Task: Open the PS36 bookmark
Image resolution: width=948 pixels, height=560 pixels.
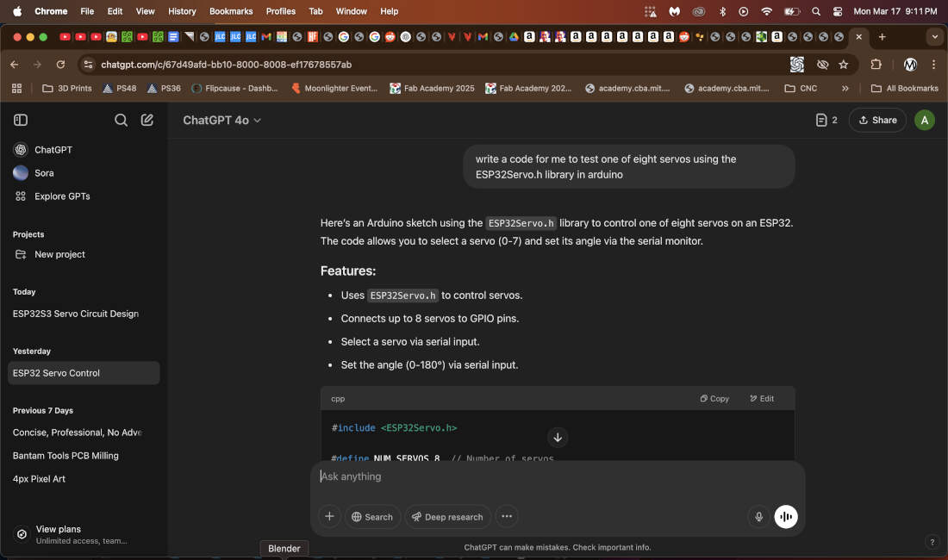Action: pos(164,88)
